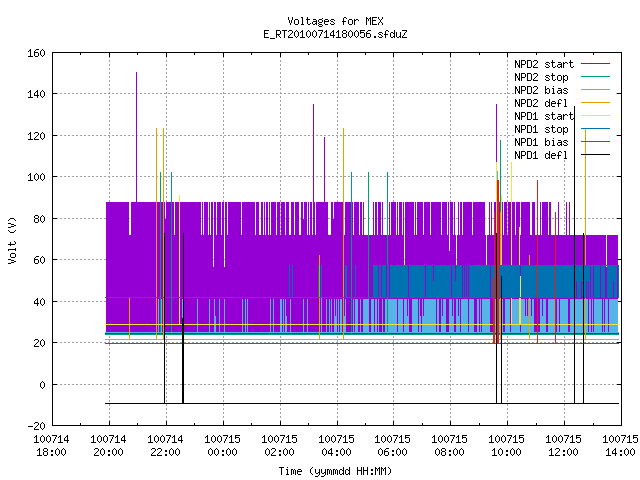Click the 20 y-axis tick value
Screen dimensions: 640x480
39,343
